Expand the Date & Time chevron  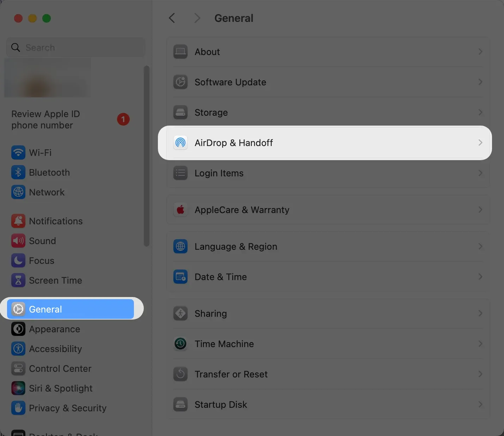pyautogui.click(x=480, y=277)
